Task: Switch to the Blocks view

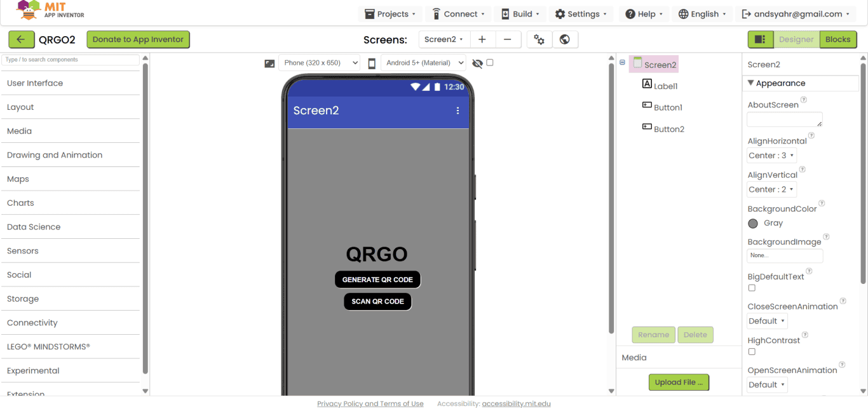Action: coord(837,39)
